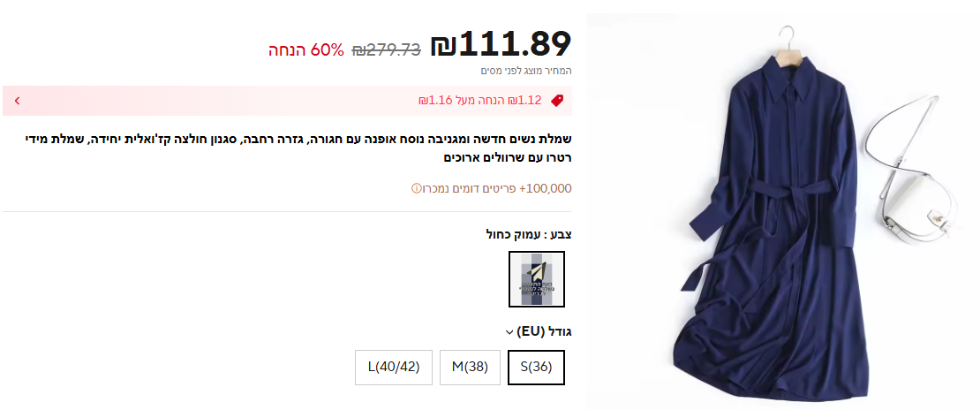Click the price-before-taxes notice under the price

526,71
